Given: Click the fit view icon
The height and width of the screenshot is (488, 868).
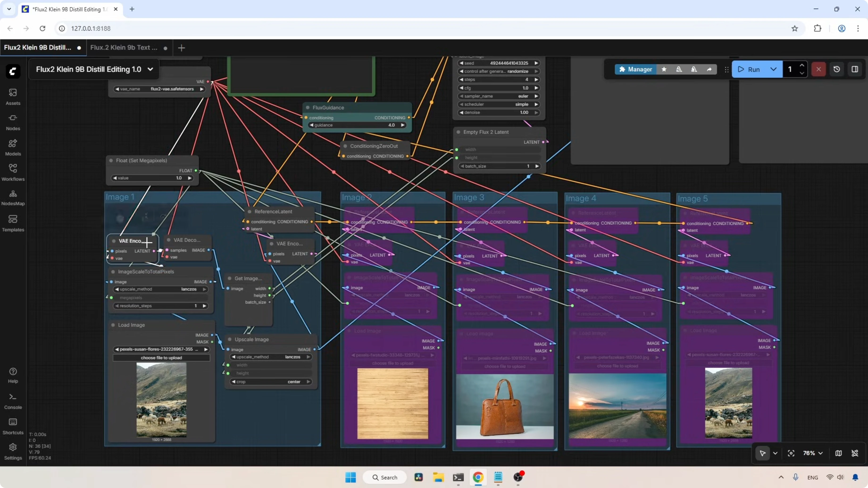Looking at the screenshot, I should 791,453.
